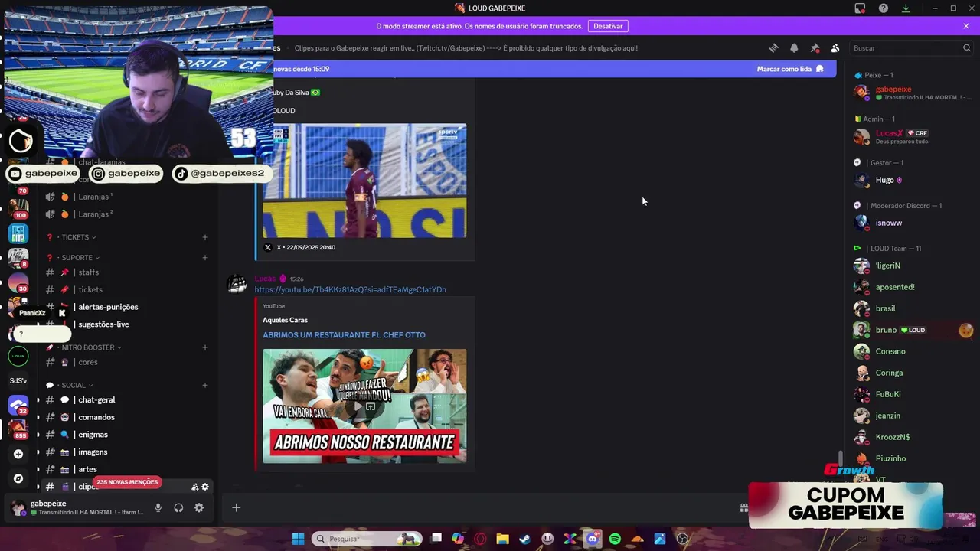Show pinned messages via pin icon

pos(815,47)
